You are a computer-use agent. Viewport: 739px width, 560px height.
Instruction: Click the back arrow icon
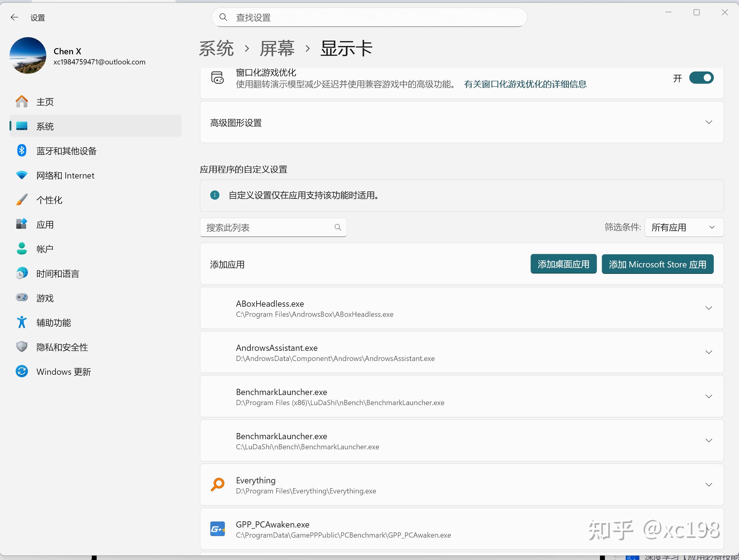click(x=14, y=17)
